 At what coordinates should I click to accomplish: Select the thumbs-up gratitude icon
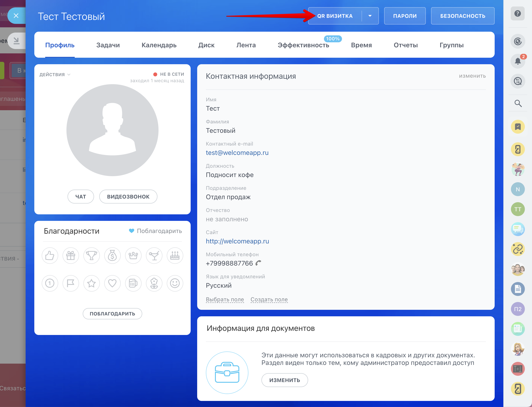tap(50, 256)
